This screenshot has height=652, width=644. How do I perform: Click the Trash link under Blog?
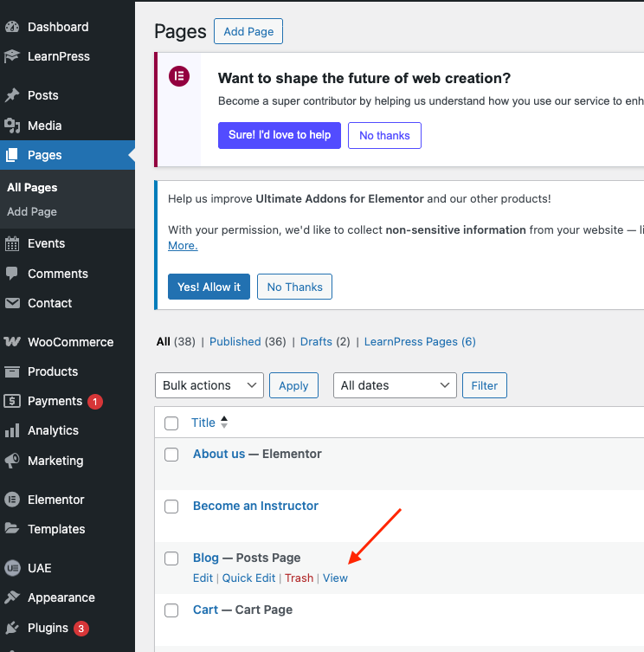pos(299,578)
